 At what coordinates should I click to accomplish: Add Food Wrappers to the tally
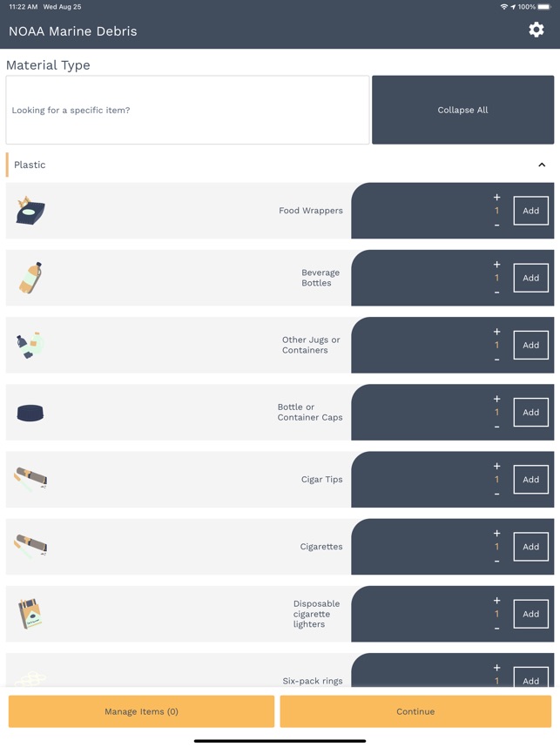530,210
